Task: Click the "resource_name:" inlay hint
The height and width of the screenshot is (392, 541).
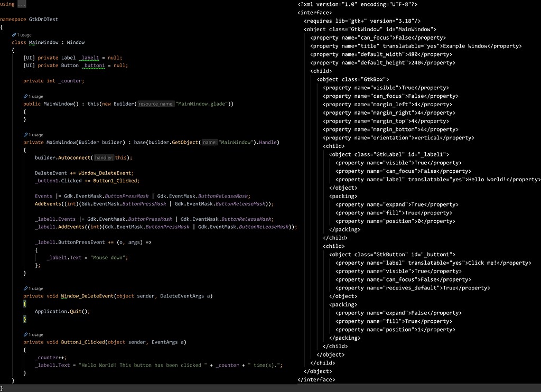Action: coord(156,104)
